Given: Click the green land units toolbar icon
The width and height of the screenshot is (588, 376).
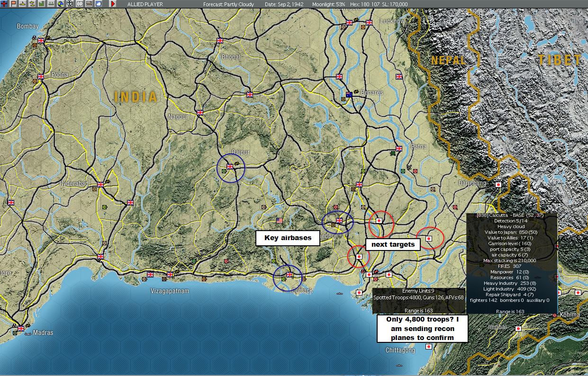Looking at the screenshot, I should click(x=42, y=4).
